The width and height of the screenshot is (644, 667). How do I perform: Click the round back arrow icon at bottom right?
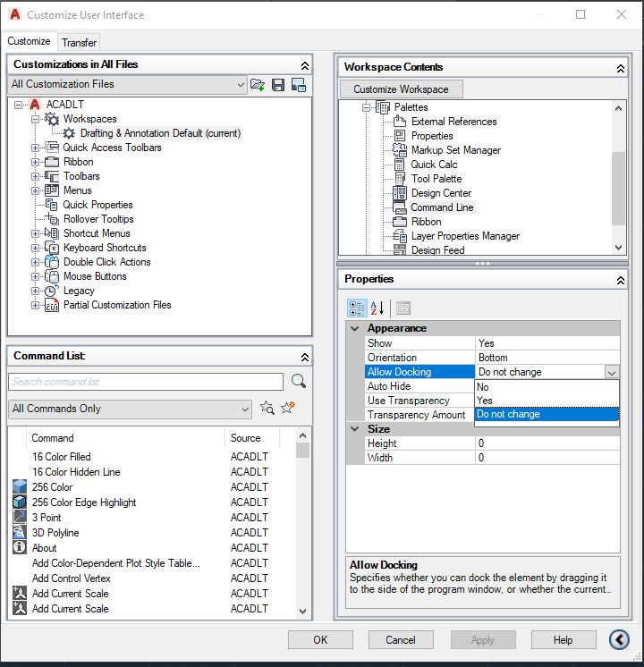[619, 639]
